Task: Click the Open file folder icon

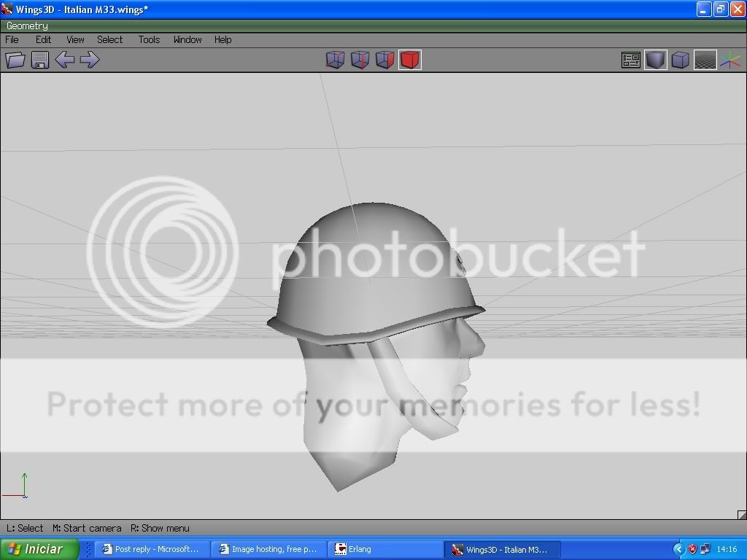Action: 15,60
